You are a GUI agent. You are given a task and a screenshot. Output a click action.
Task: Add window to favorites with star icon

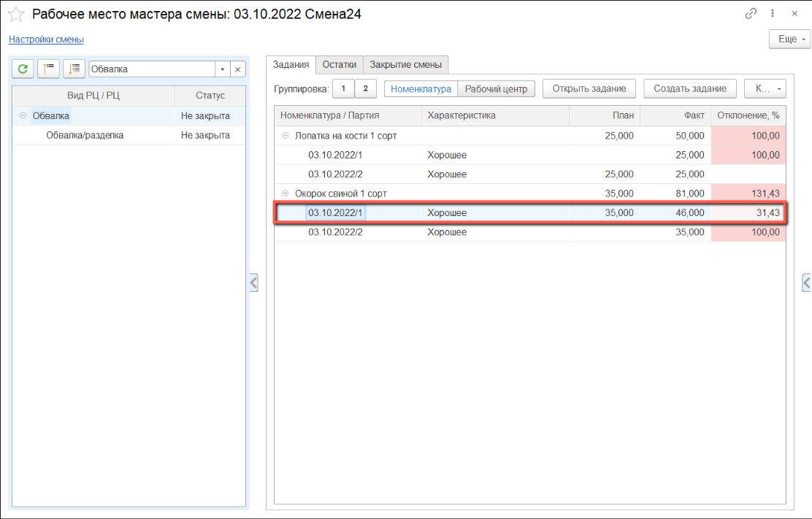click(15, 15)
